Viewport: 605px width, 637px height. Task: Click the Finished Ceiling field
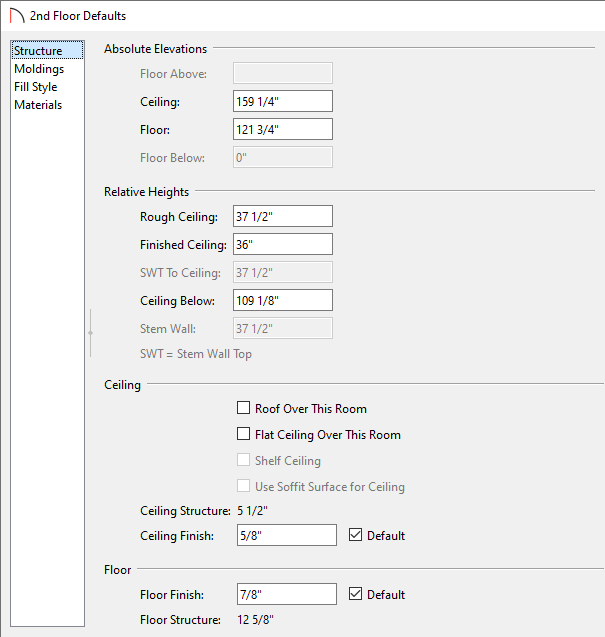(283, 244)
